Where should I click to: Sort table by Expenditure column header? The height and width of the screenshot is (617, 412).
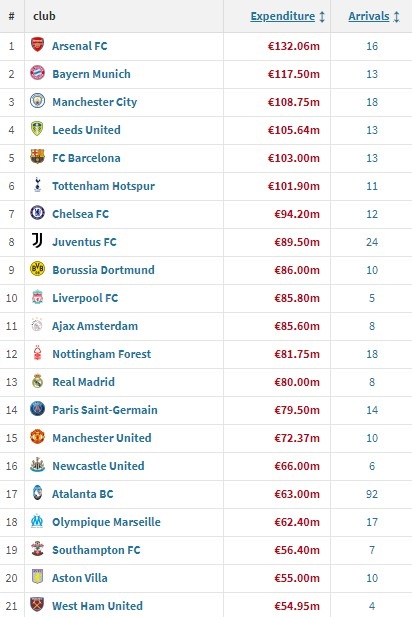click(283, 16)
